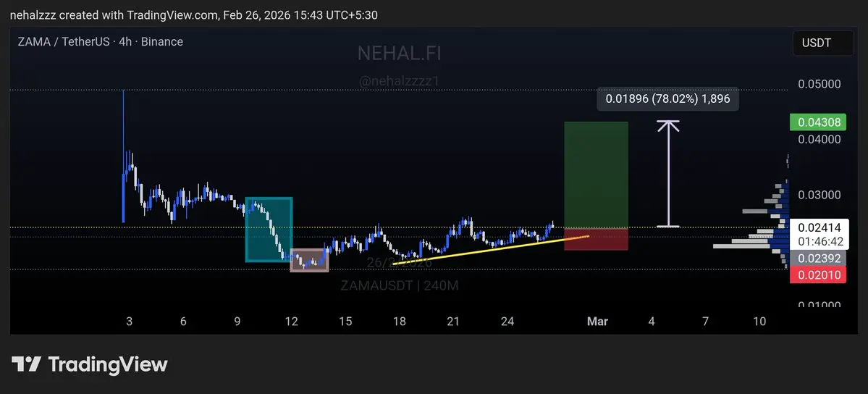Click date 24 on the time axis
Image resolution: width=868 pixels, height=394 pixels.
tap(507, 322)
